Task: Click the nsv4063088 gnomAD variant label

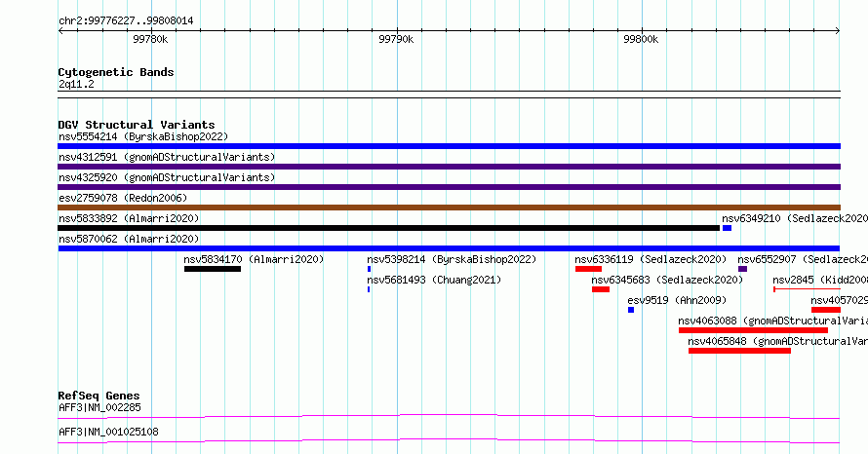Action: click(772, 321)
